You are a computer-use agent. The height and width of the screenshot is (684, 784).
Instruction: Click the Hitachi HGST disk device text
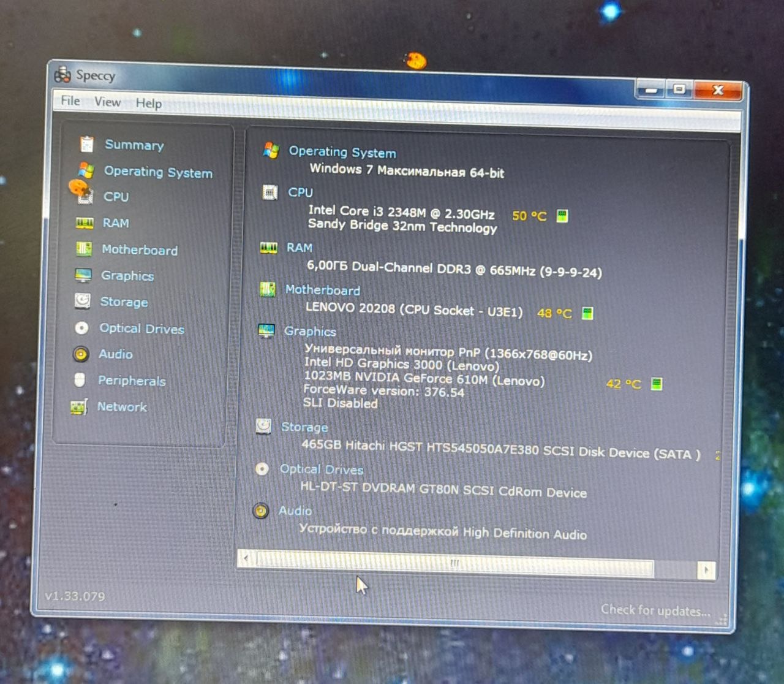[500, 450]
